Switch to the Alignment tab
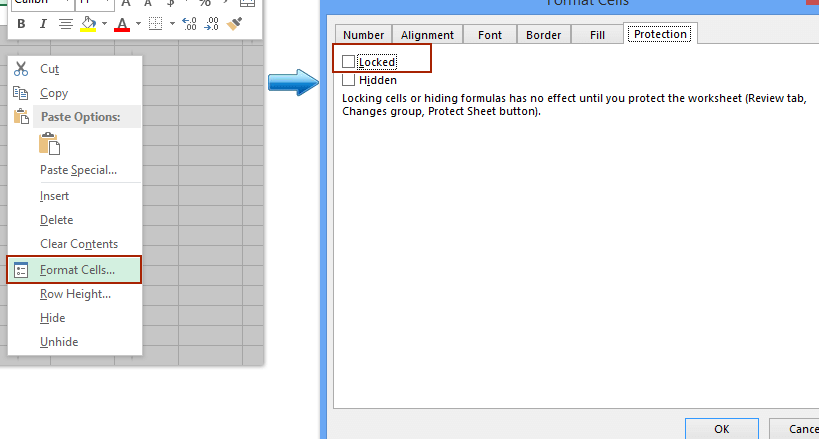The width and height of the screenshot is (819, 439). point(427,35)
